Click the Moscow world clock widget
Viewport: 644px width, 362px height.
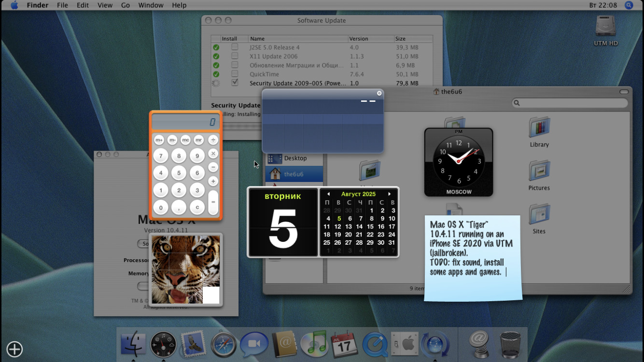pos(459,162)
